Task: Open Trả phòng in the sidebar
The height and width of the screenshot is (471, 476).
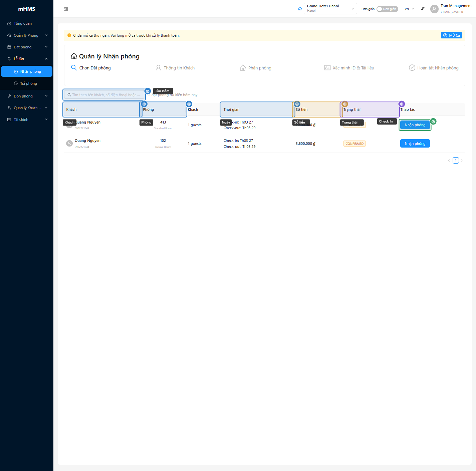Action: [28, 83]
